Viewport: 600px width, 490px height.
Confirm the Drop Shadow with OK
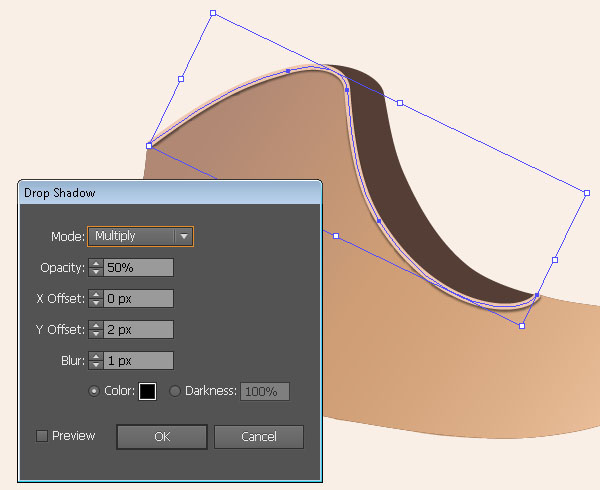tap(162, 436)
